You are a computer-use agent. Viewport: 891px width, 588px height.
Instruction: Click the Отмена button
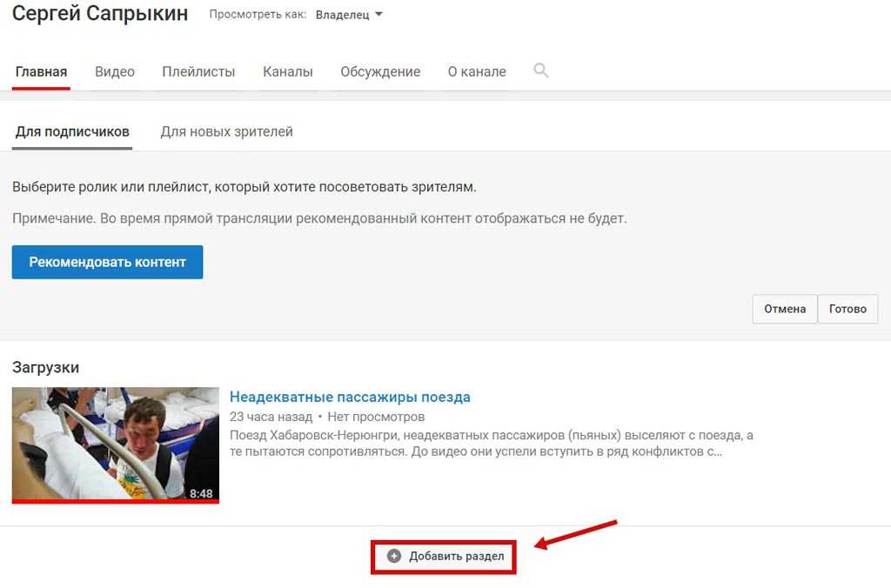point(785,309)
